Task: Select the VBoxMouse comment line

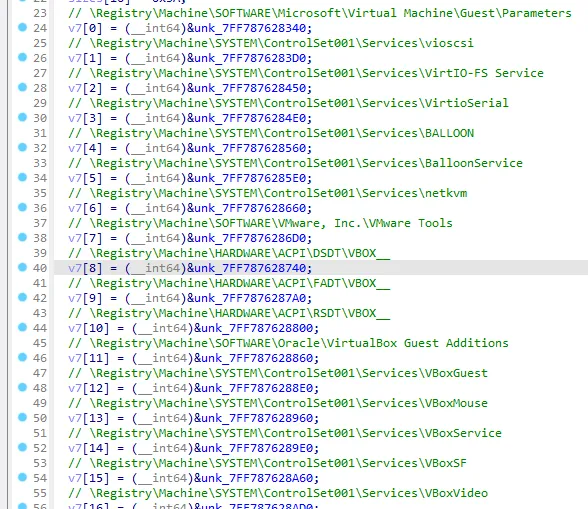Action: coord(278,403)
